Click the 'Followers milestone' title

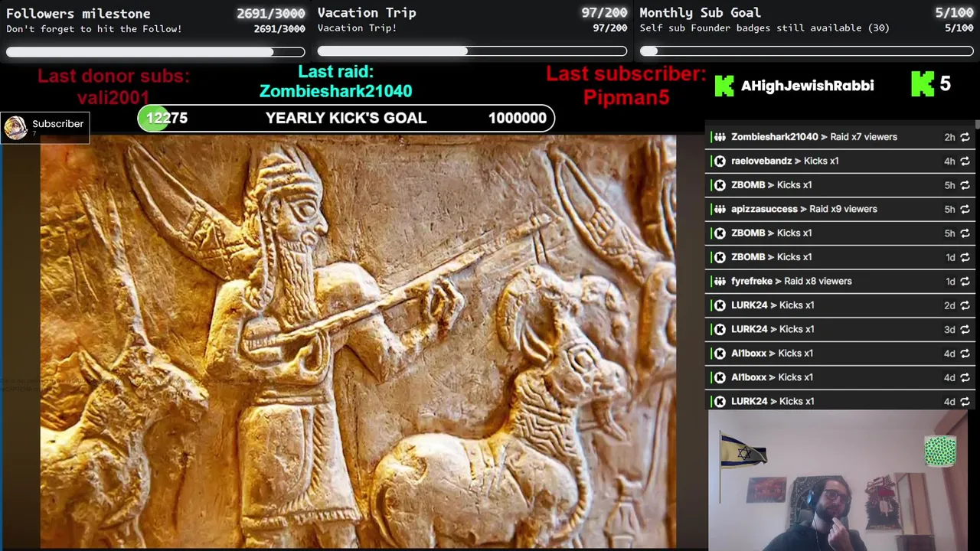click(78, 13)
